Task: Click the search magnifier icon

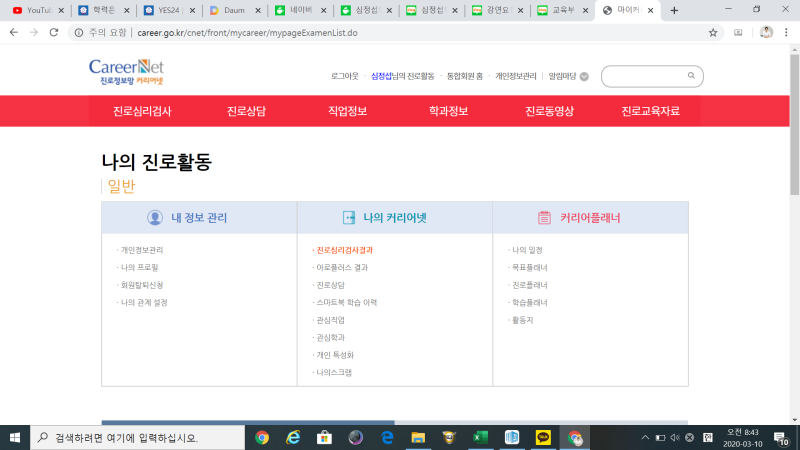Action: [691, 76]
